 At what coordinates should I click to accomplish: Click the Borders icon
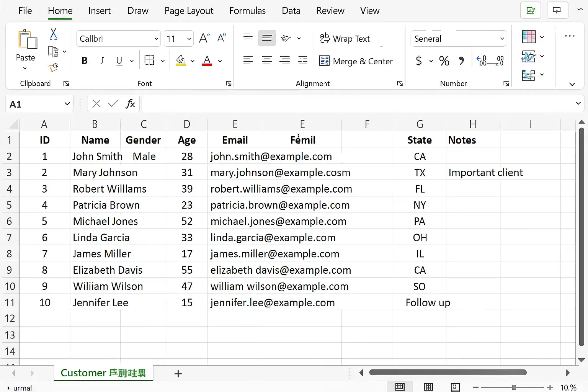tap(149, 60)
